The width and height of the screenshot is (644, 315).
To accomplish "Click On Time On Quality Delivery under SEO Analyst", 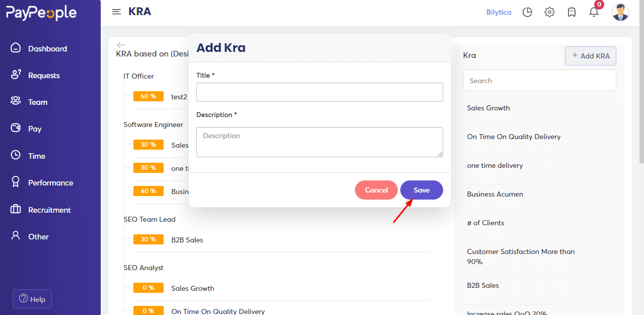I will point(218,311).
